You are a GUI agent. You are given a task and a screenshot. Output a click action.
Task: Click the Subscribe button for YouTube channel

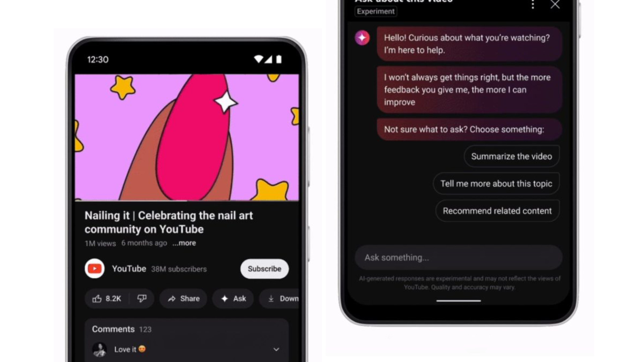pyautogui.click(x=264, y=269)
